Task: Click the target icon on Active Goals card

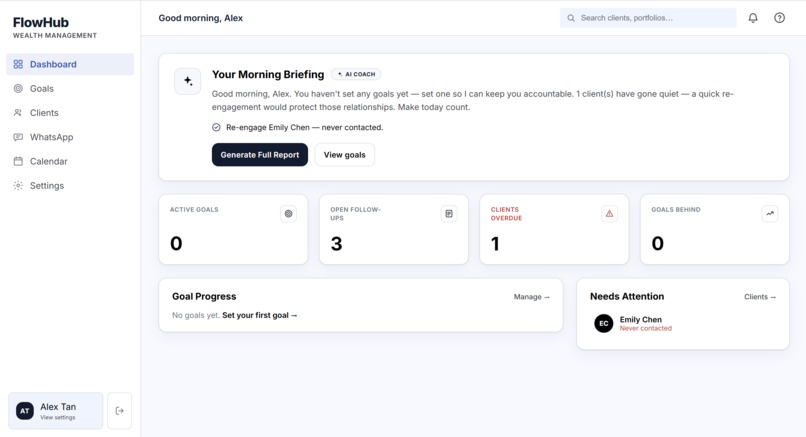Action: coord(288,213)
